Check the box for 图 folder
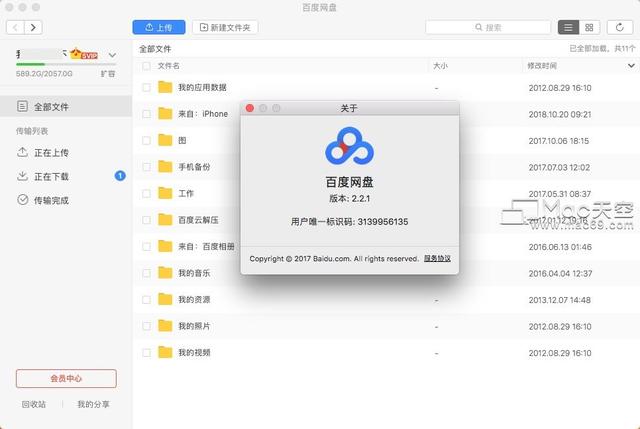Viewport: 640px width, 429px height. (146, 140)
